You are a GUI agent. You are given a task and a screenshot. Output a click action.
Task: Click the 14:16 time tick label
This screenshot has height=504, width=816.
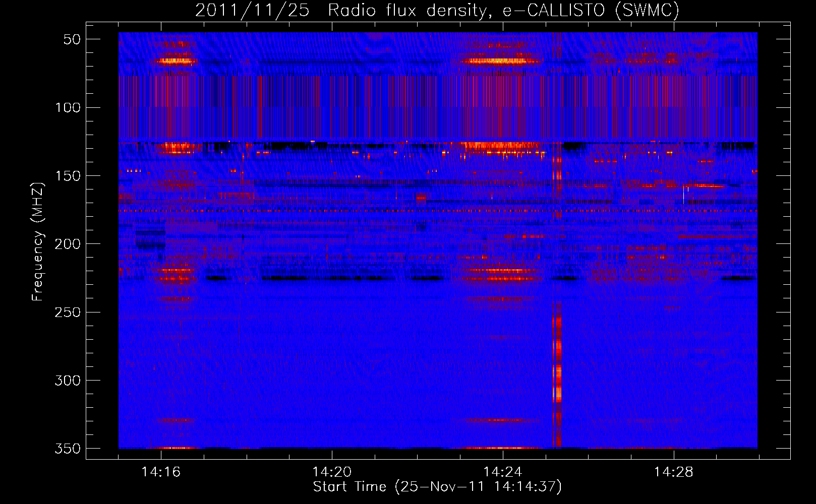tap(161, 472)
